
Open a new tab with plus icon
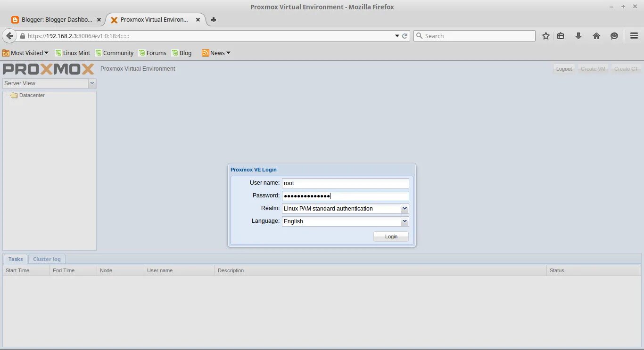pos(214,20)
